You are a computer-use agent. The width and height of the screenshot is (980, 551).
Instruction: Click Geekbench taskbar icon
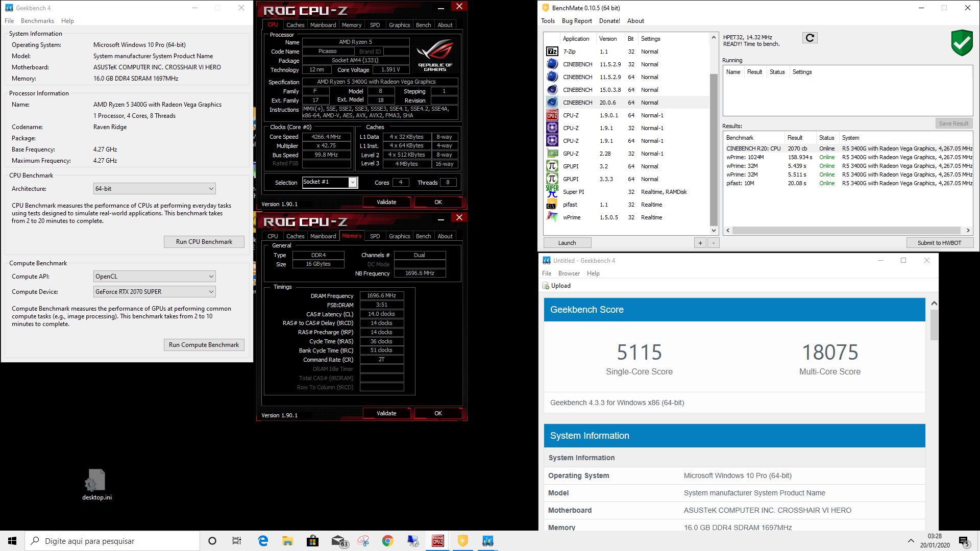coord(487,541)
